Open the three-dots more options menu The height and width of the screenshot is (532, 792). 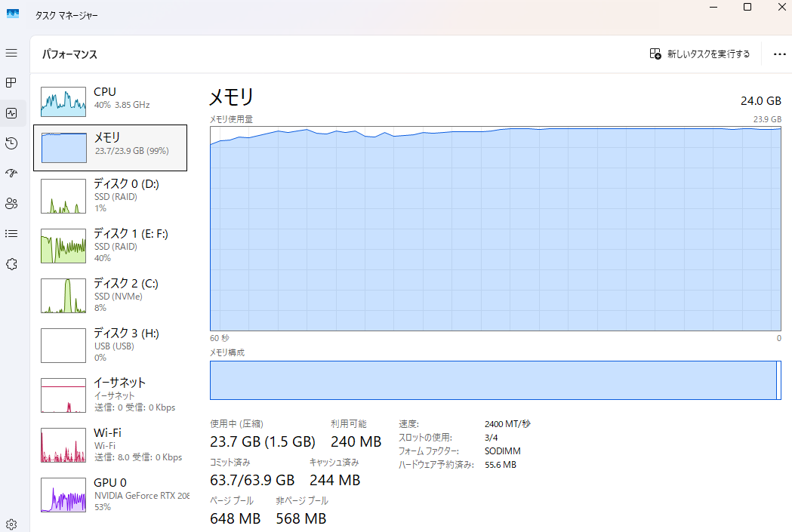click(779, 54)
